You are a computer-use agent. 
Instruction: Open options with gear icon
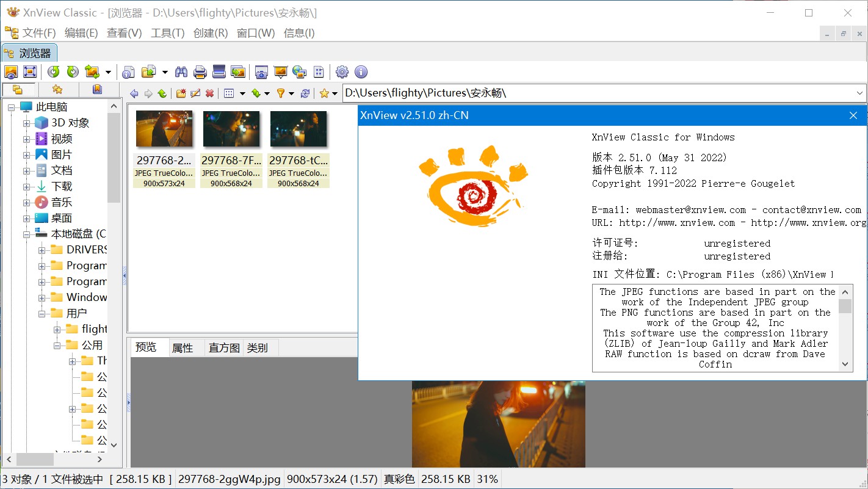(342, 72)
